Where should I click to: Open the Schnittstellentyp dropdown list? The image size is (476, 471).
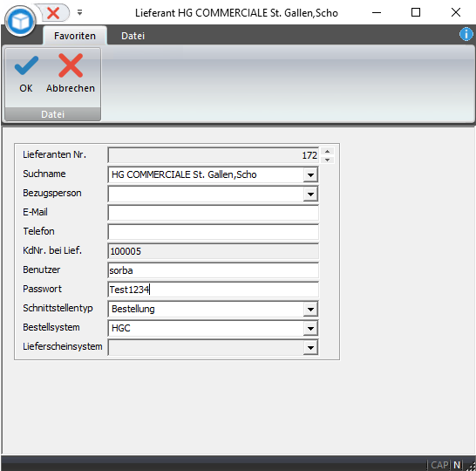[x=310, y=309]
